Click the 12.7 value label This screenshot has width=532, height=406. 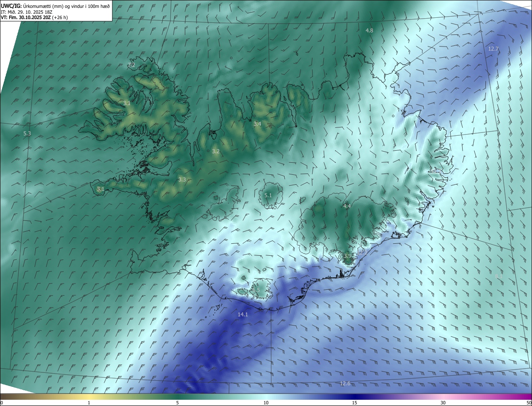(x=493, y=49)
